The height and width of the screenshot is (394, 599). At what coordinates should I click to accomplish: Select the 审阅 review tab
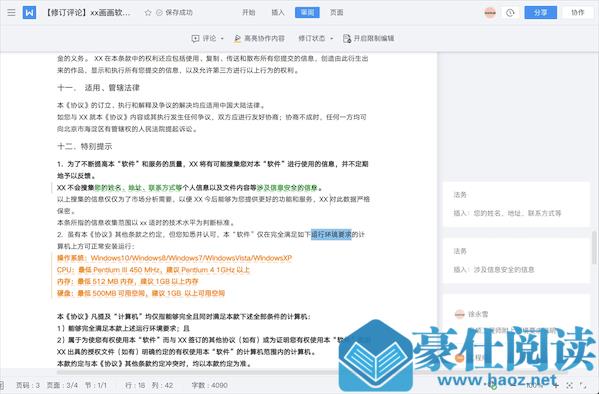(307, 13)
